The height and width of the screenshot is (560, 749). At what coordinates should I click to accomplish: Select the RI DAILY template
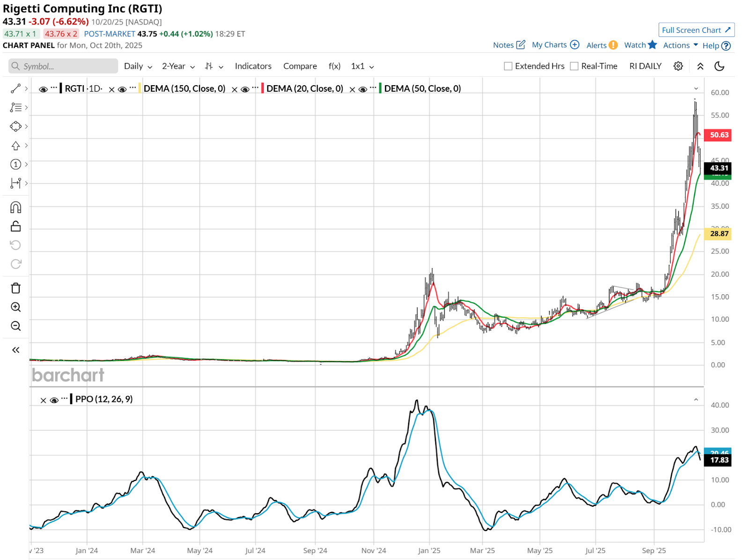coord(646,66)
